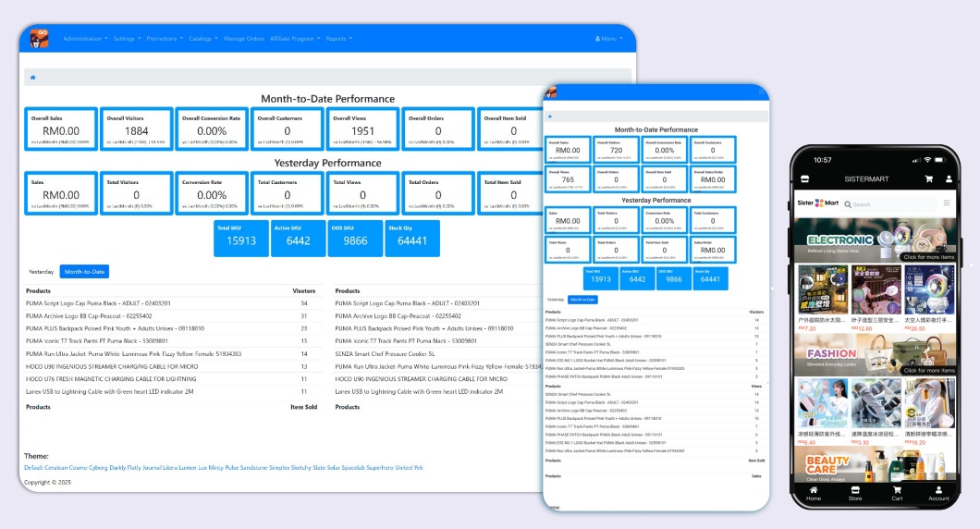Viewport: 980px width, 529px height.
Task: Click Stock Qty 64441 tile on desktop
Action: (411, 239)
